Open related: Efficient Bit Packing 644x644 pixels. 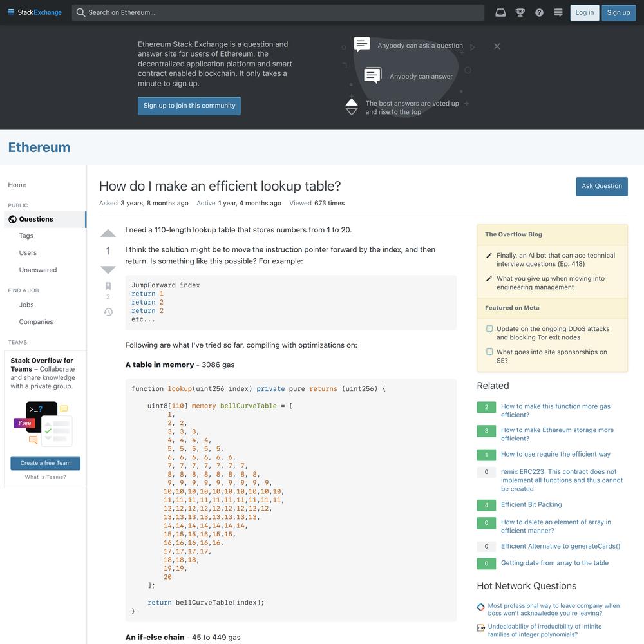click(531, 504)
